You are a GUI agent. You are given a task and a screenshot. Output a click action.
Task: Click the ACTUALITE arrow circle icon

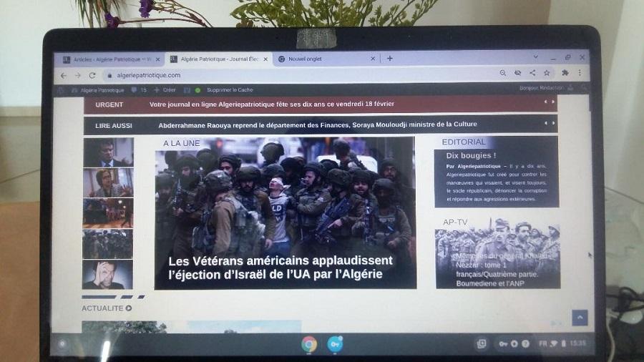tap(129, 308)
